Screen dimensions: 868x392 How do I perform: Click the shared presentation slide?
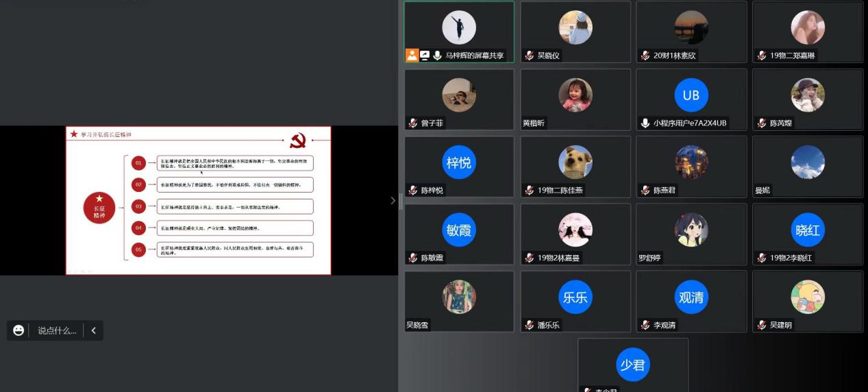tap(198, 200)
